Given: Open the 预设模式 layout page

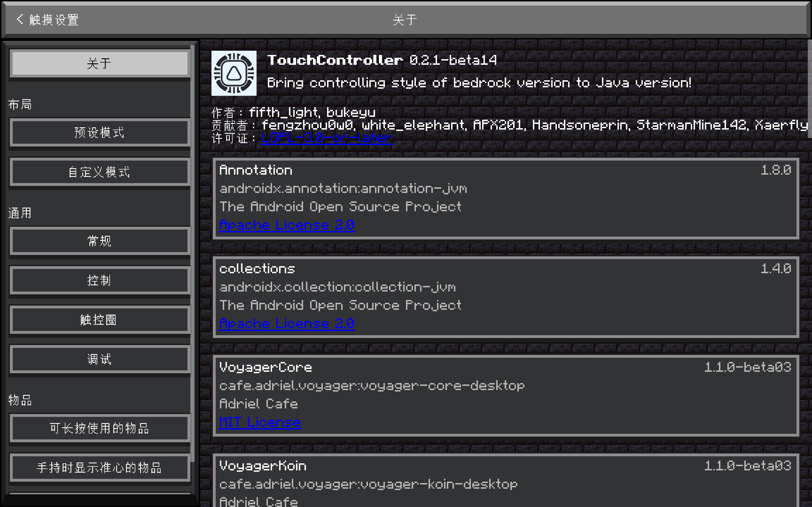Looking at the screenshot, I should click(100, 132).
